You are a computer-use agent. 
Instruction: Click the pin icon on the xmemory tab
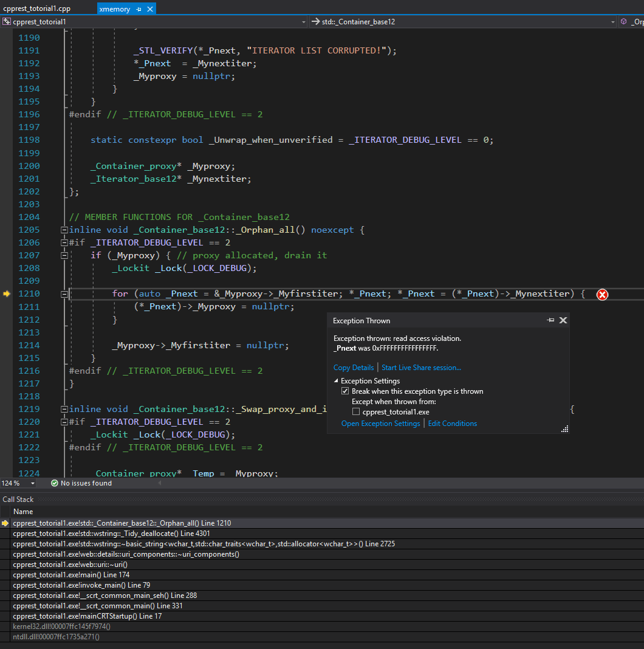click(139, 9)
